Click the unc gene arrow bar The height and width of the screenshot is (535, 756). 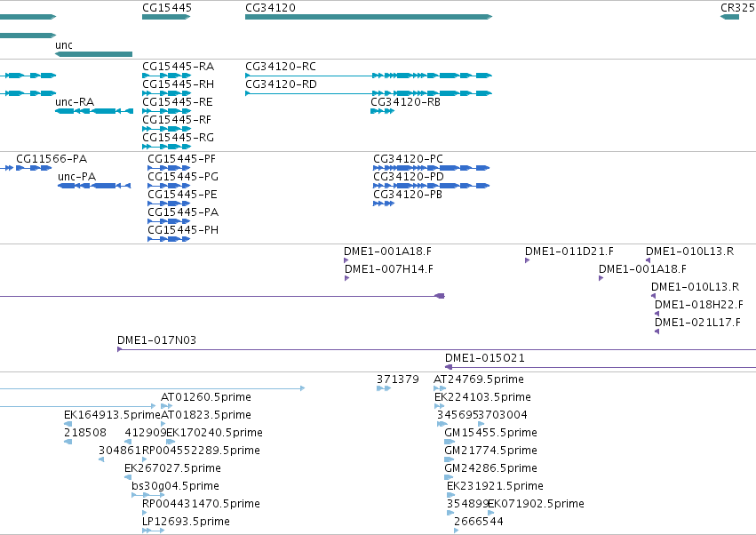[x=93, y=54]
